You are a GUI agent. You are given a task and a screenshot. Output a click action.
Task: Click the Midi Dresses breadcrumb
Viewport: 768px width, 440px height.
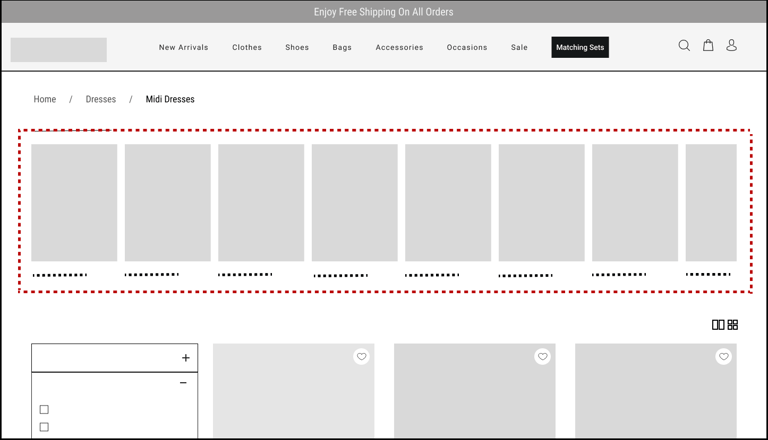coord(170,99)
